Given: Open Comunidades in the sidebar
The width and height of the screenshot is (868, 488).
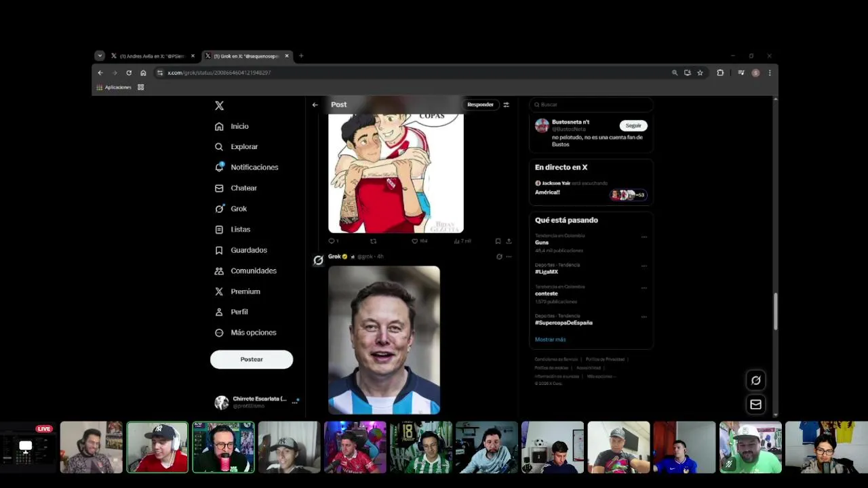Looking at the screenshot, I should (245, 270).
